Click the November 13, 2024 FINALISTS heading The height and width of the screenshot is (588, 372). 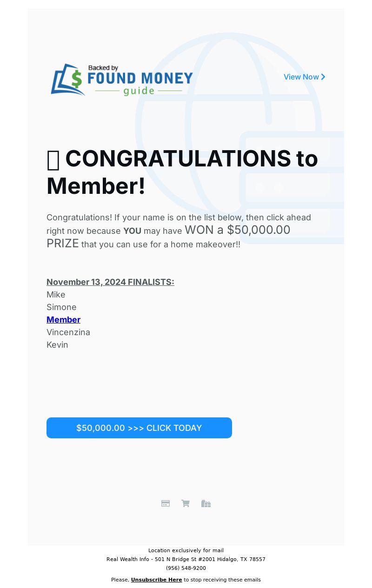tap(110, 282)
